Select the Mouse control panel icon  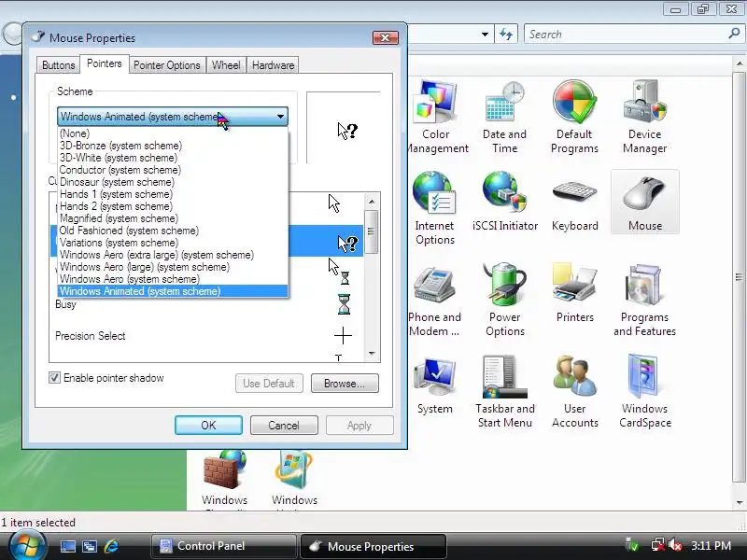coord(645,202)
